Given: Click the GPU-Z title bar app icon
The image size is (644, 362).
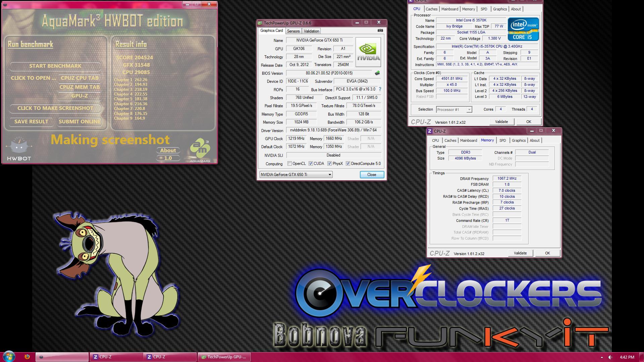Looking at the screenshot, I should (x=260, y=23).
